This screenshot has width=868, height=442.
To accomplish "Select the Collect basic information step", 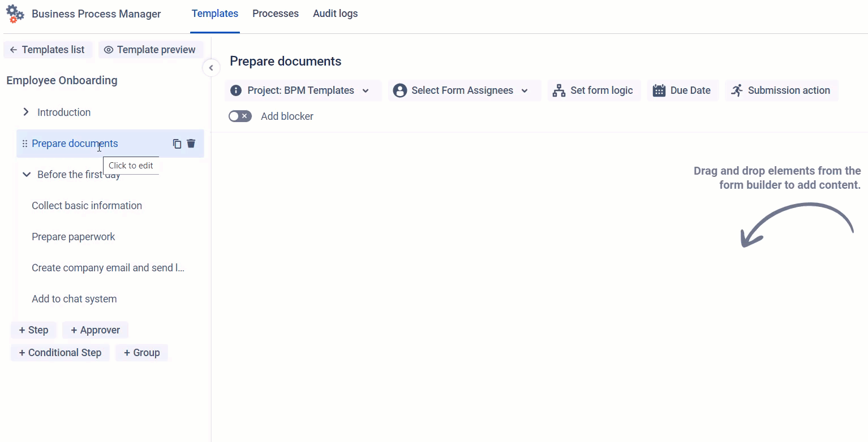I will pos(87,206).
